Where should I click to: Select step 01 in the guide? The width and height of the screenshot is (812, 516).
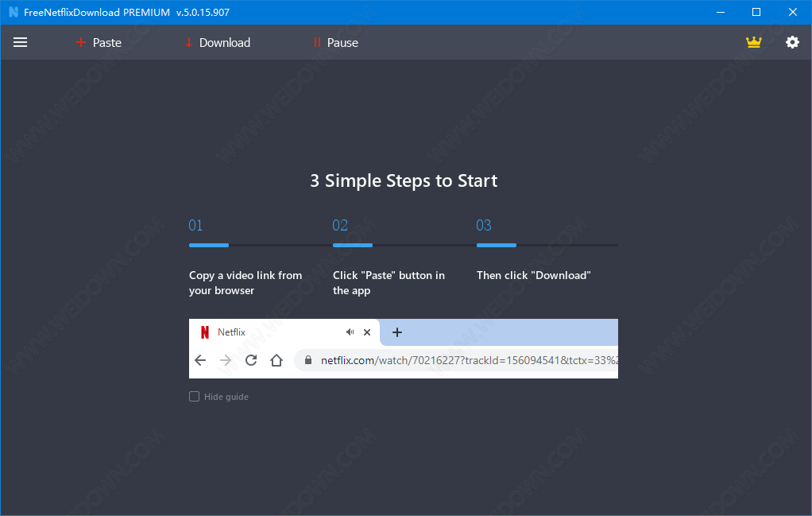click(x=195, y=225)
